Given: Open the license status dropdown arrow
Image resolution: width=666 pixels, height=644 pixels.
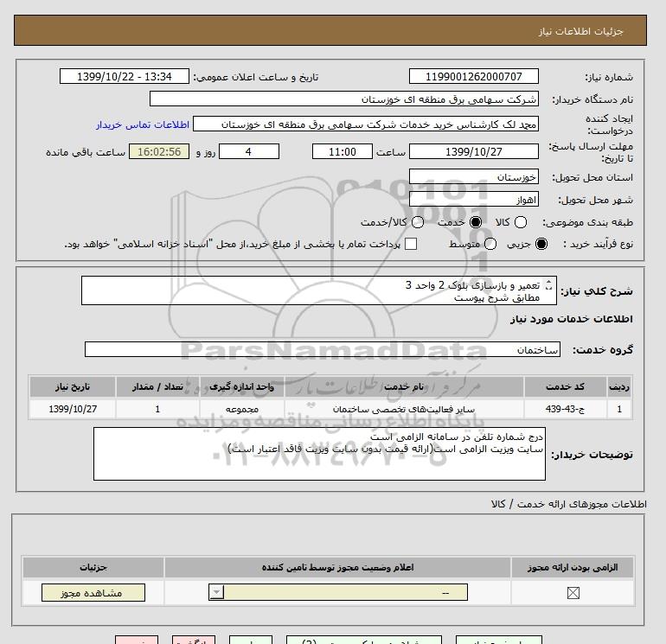Looking at the screenshot, I should click(x=216, y=592).
